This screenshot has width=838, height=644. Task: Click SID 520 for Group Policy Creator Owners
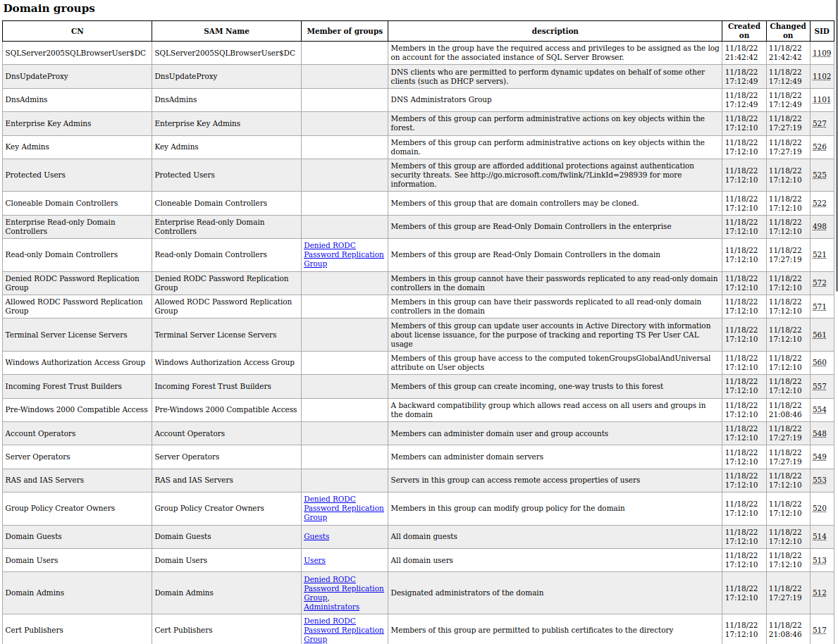pos(819,509)
